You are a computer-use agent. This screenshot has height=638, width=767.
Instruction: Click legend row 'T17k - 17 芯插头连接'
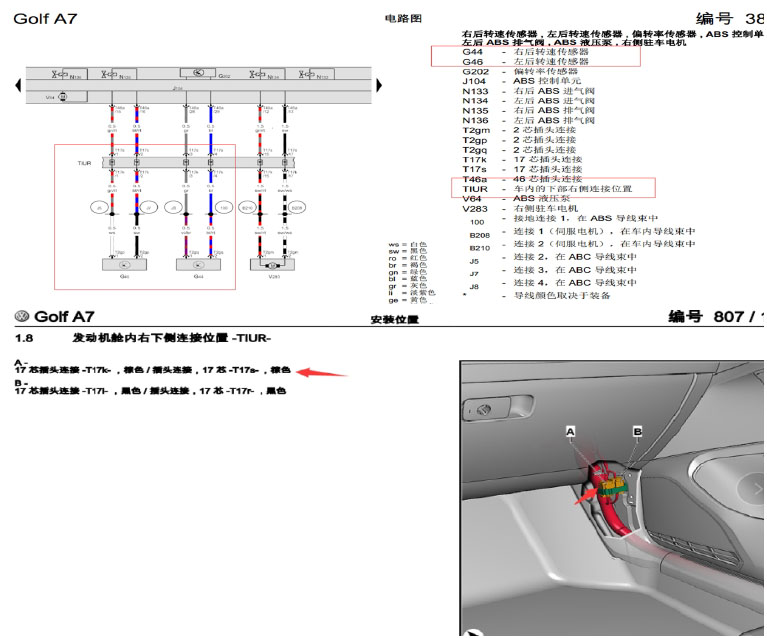coord(522,160)
